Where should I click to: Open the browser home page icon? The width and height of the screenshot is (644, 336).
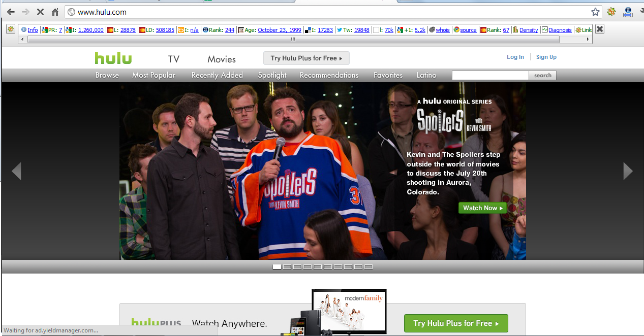(55, 12)
